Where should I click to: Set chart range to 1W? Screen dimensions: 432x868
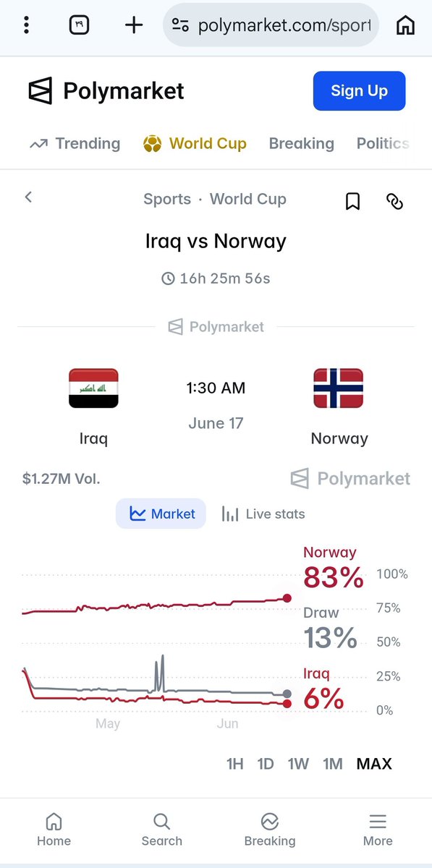298,764
